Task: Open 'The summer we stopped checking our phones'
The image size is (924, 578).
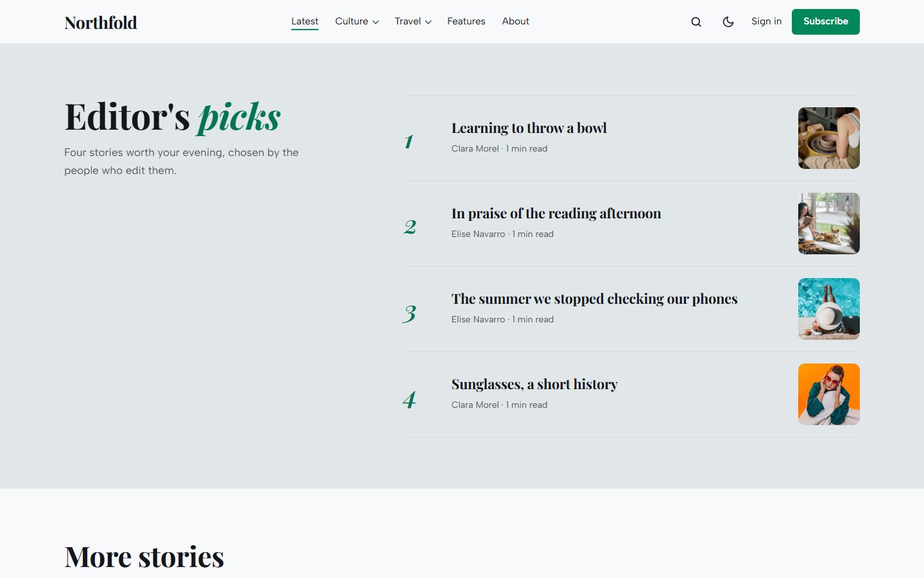Action: (594, 299)
